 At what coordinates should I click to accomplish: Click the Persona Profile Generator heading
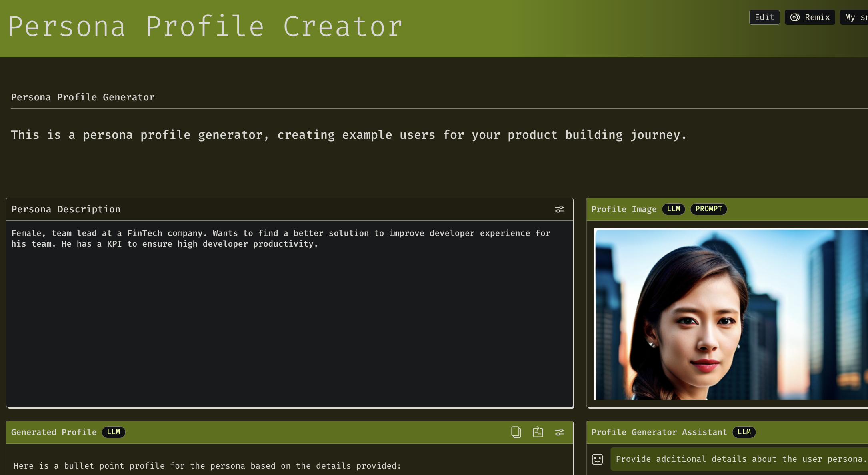[x=83, y=97]
